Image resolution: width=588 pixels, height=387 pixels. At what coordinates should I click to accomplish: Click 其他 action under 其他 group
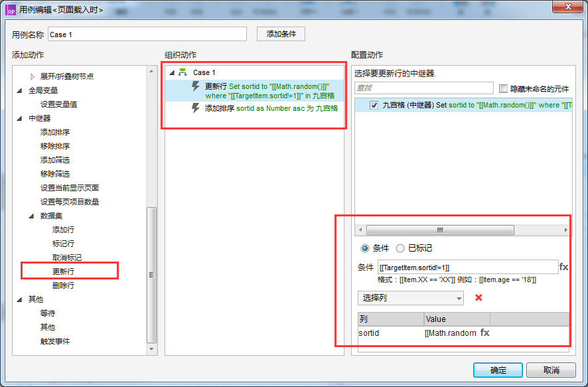48,327
